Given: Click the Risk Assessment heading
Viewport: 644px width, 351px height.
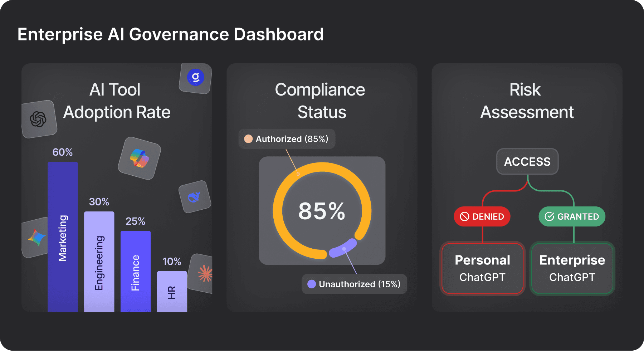Looking at the screenshot, I should (527, 101).
